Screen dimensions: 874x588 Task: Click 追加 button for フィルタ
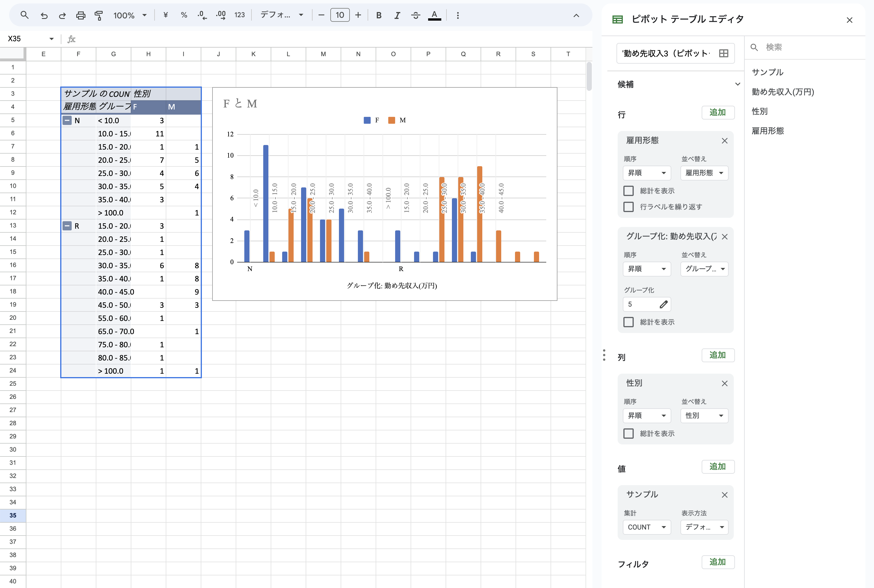717,562
